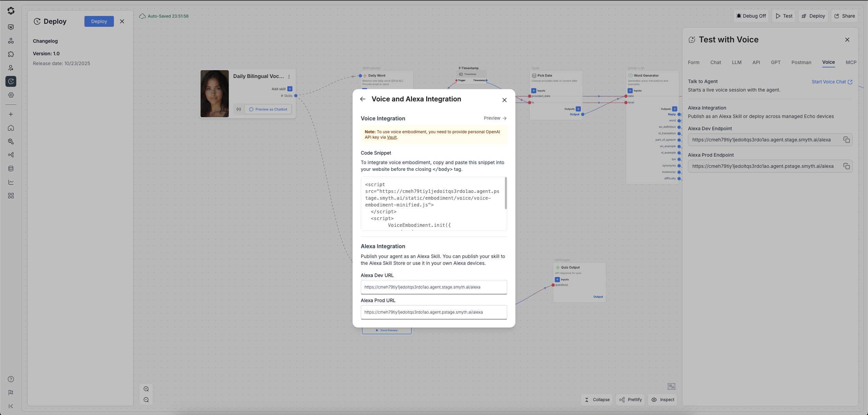Copy the Alexa Prod Endpoint URL
Image resolution: width=868 pixels, height=415 pixels.
point(846,166)
